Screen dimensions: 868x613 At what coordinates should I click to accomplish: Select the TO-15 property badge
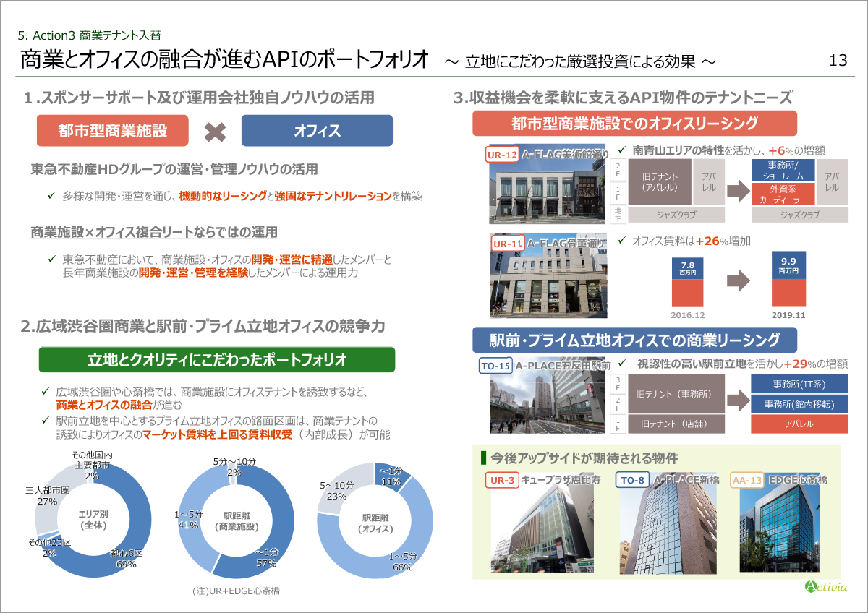(x=495, y=366)
